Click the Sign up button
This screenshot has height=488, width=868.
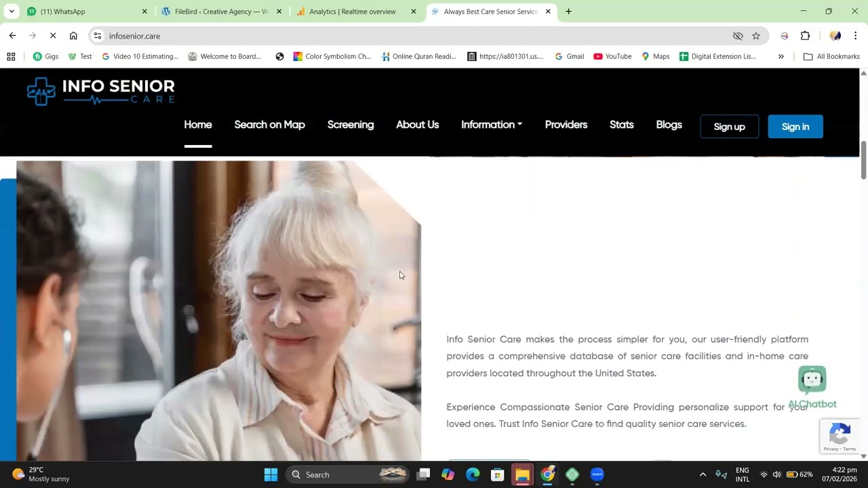[730, 127]
